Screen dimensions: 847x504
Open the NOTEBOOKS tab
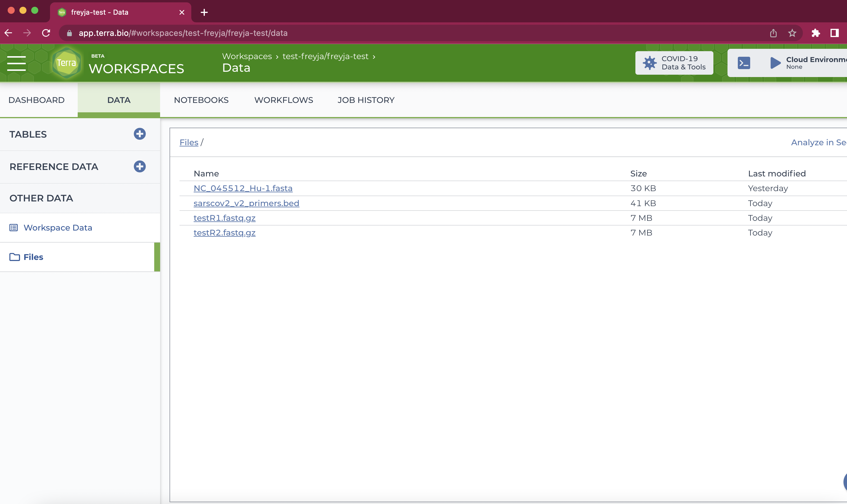(201, 100)
